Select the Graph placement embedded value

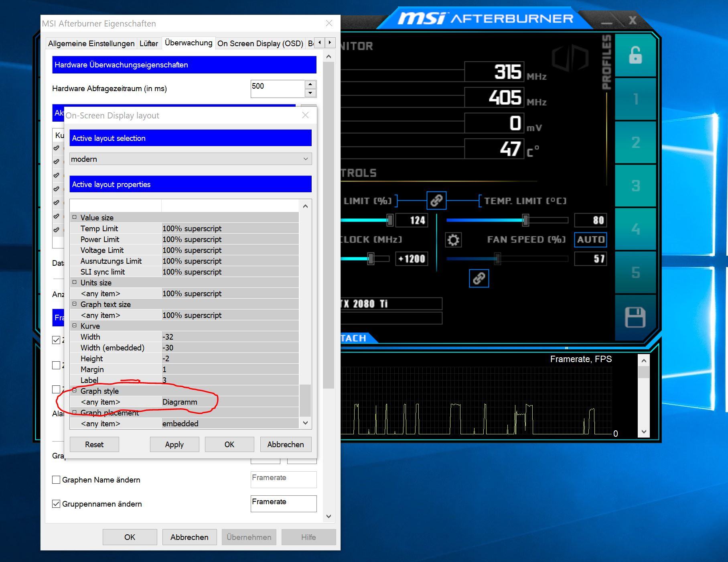pos(230,424)
